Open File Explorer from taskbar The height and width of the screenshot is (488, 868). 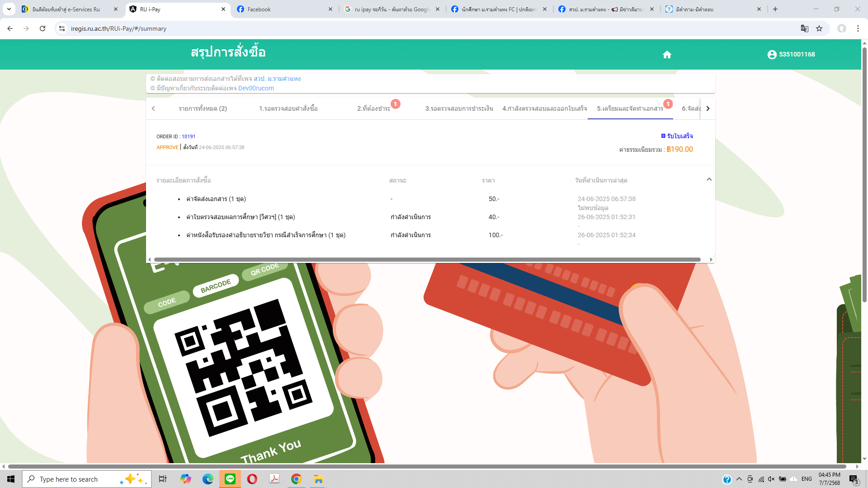tap(318, 479)
